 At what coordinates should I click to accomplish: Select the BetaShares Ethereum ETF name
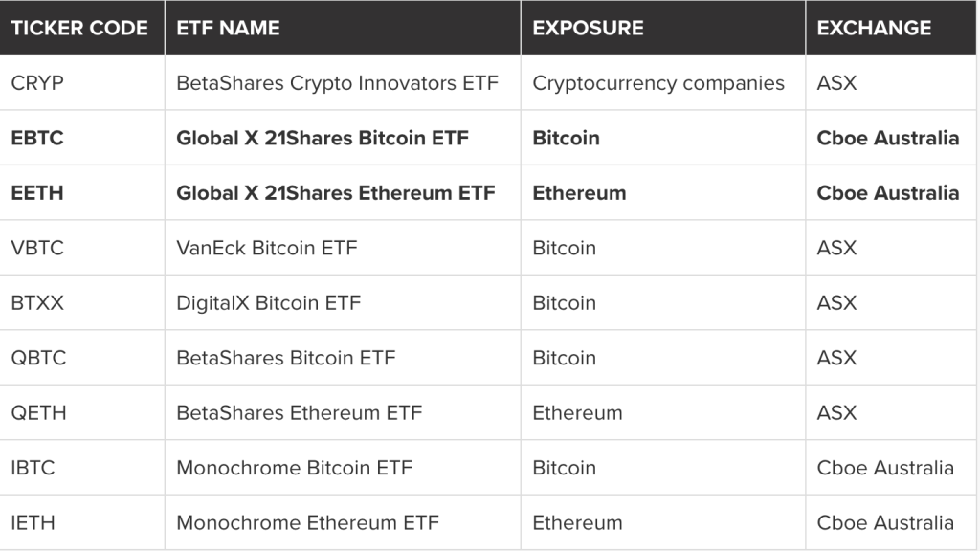click(299, 412)
